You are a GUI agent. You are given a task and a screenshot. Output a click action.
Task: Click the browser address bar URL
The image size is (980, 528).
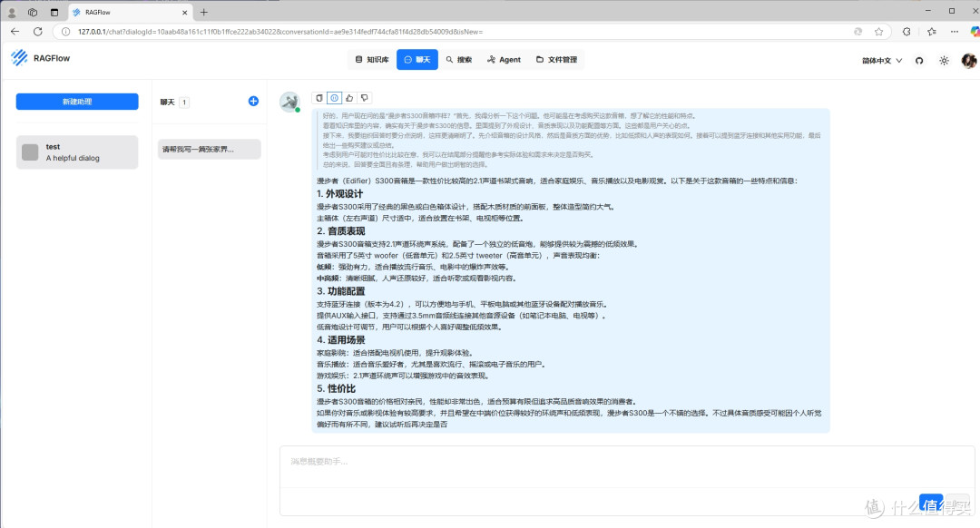pyautogui.click(x=280, y=31)
